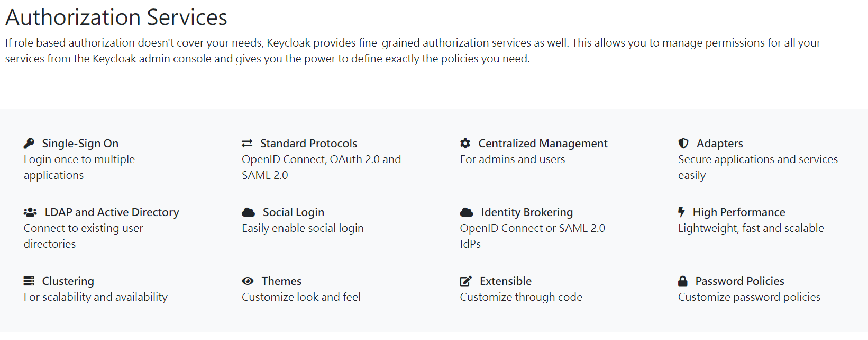Screen dimensions: 868x340
Task: Click the High Performance heading text
Action: pos(739,212)
